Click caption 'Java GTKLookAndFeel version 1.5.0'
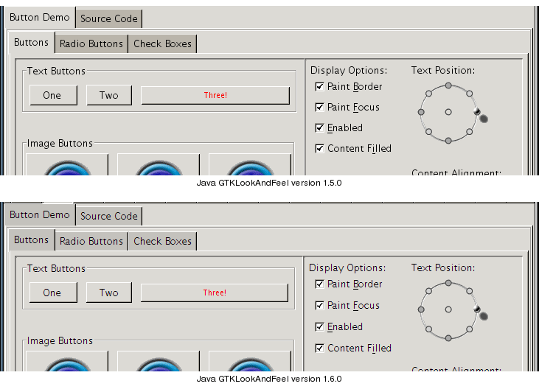Image resolution: width=539 pixels, height=392 pixels. [x=269, y=183]
